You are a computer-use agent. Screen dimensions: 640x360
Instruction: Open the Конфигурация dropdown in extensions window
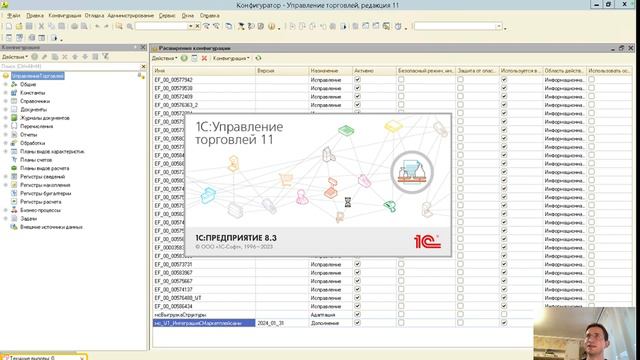tap(231, 58)
